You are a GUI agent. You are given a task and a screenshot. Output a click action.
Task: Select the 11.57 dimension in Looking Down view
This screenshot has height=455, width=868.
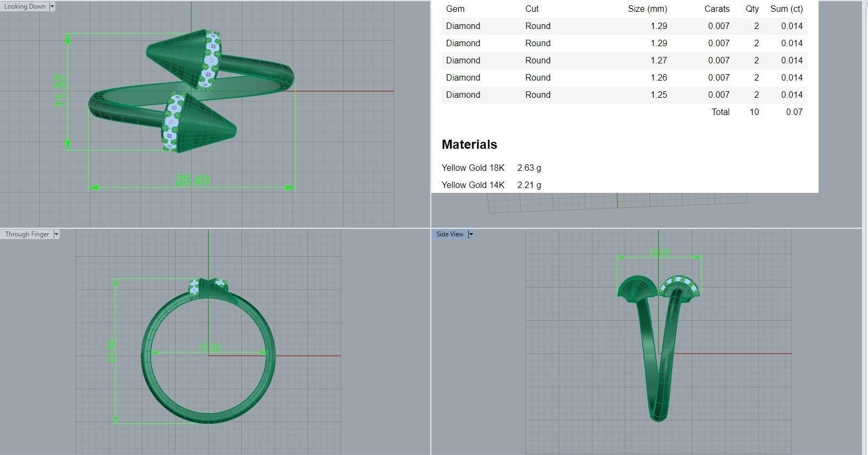tap(61, 90)
